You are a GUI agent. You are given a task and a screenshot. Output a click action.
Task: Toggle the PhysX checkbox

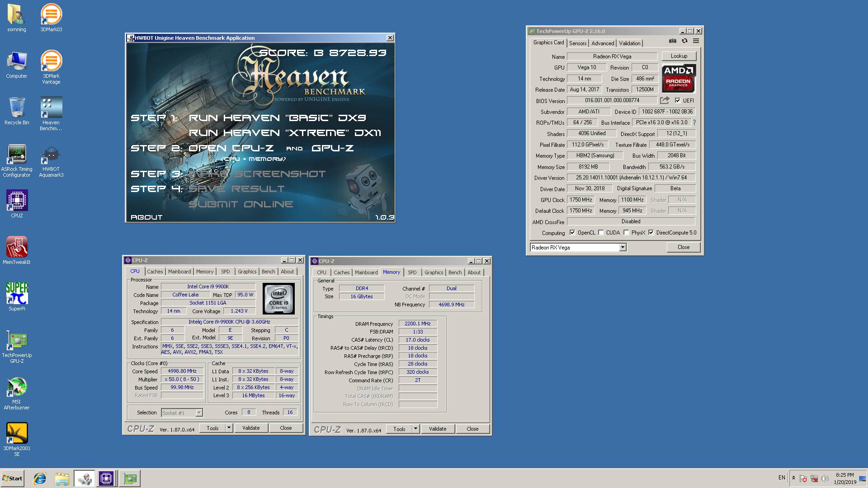[626, 233]
